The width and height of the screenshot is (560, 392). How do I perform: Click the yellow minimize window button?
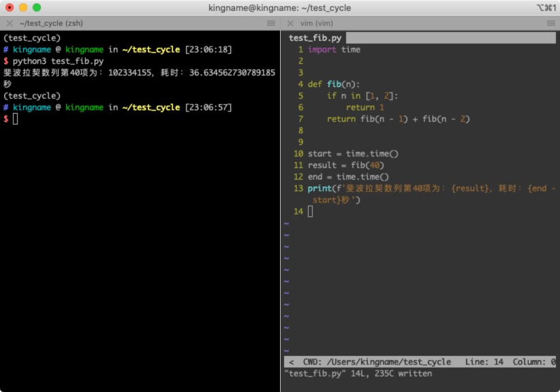coord(23,7)
